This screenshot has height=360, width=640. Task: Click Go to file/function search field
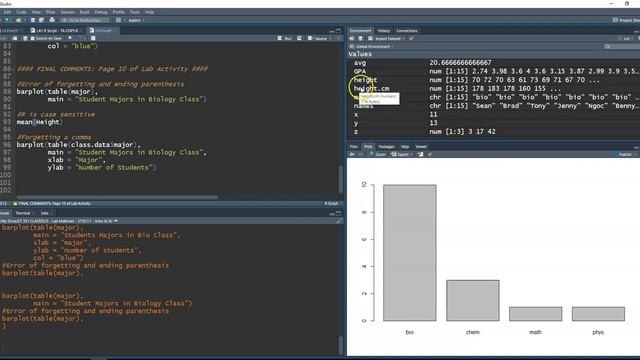pyautogui.click(x=85, y=20)
